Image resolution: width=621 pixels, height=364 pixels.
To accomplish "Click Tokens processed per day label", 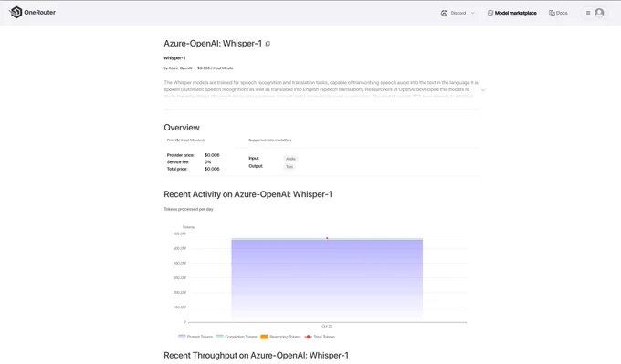I will coord(188,209).
